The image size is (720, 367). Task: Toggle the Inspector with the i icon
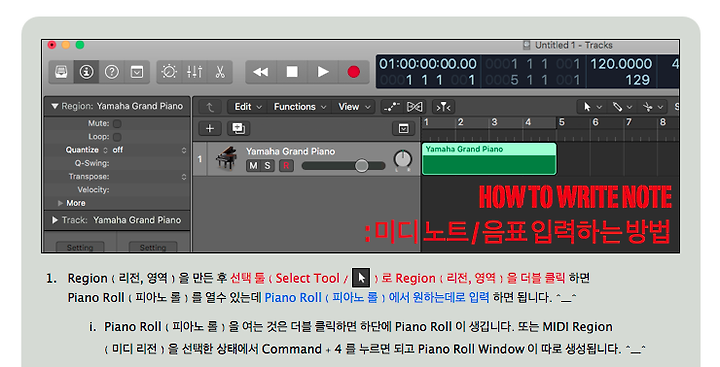point(86,72)
